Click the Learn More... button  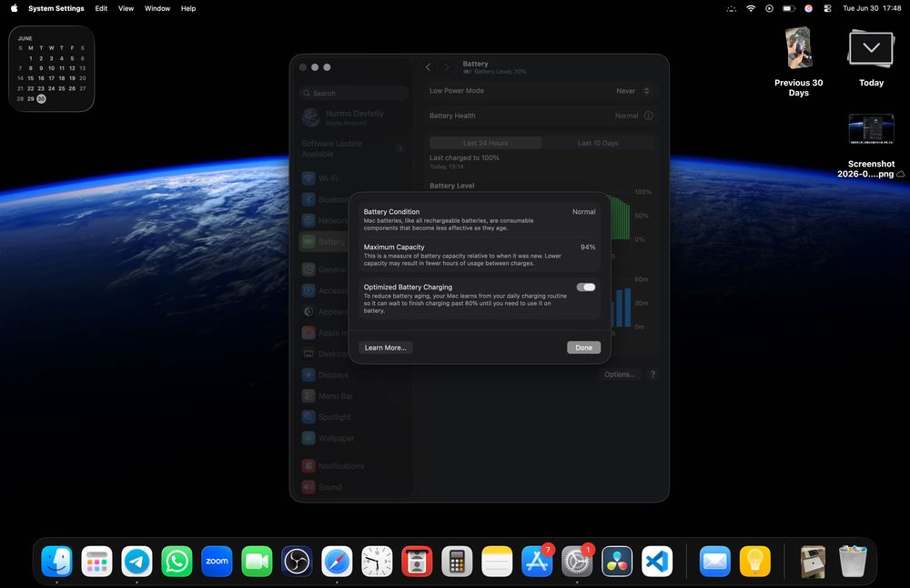(385, 348)
